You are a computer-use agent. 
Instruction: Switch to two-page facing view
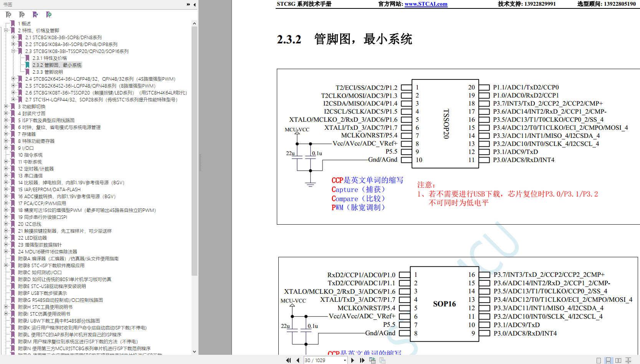618,360
